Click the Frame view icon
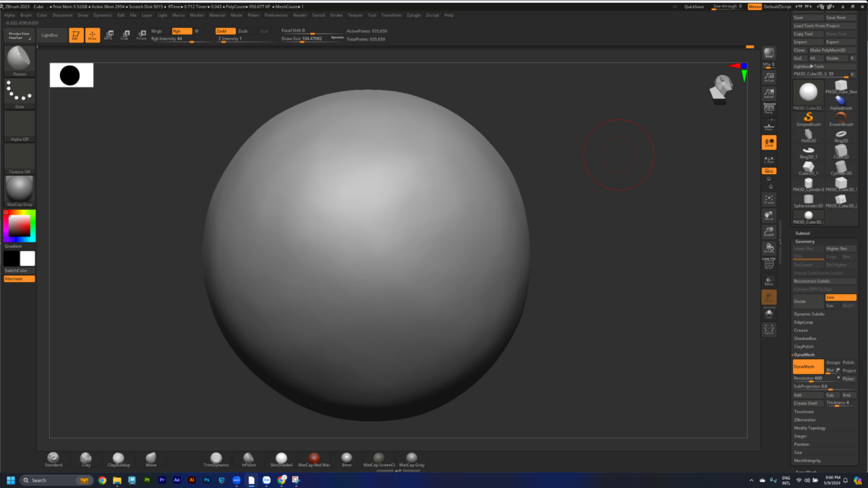 point(769,200)
